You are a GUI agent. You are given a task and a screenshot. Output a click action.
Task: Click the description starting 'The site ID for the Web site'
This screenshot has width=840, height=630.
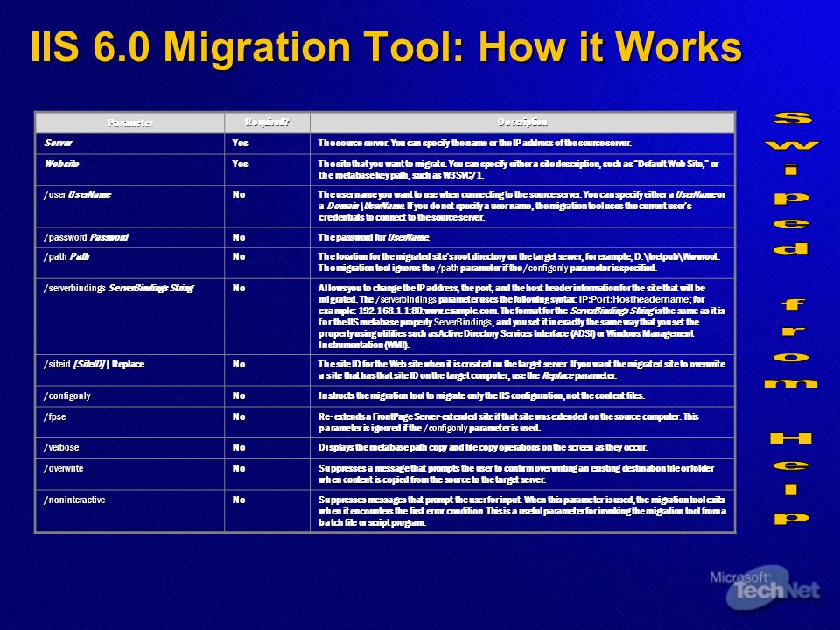pos(521,369)
